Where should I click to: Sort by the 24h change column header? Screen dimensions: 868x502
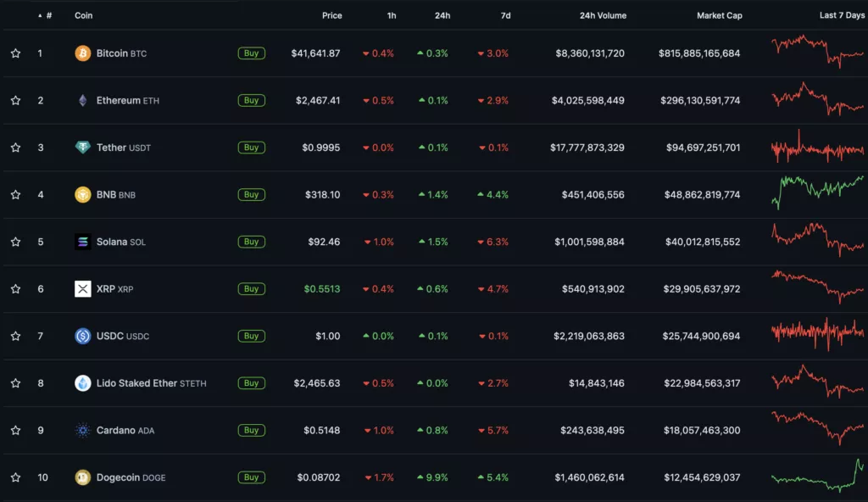coord(442,15)
